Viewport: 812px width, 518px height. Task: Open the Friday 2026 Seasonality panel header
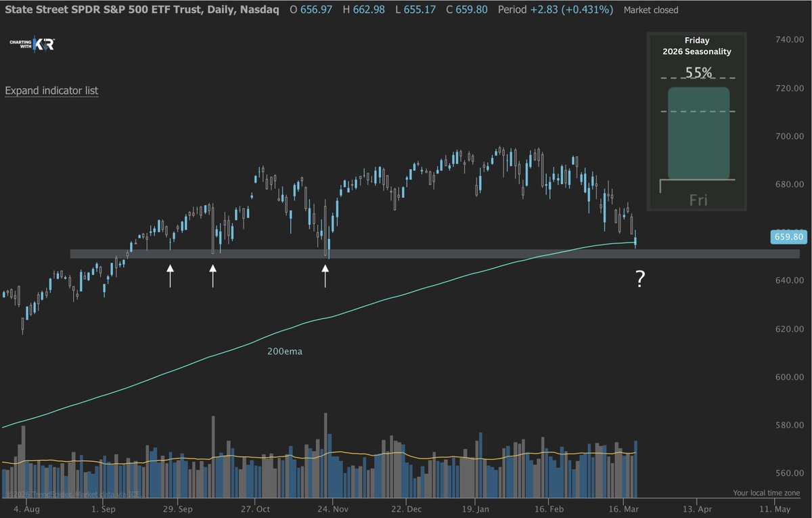point(696,45)
